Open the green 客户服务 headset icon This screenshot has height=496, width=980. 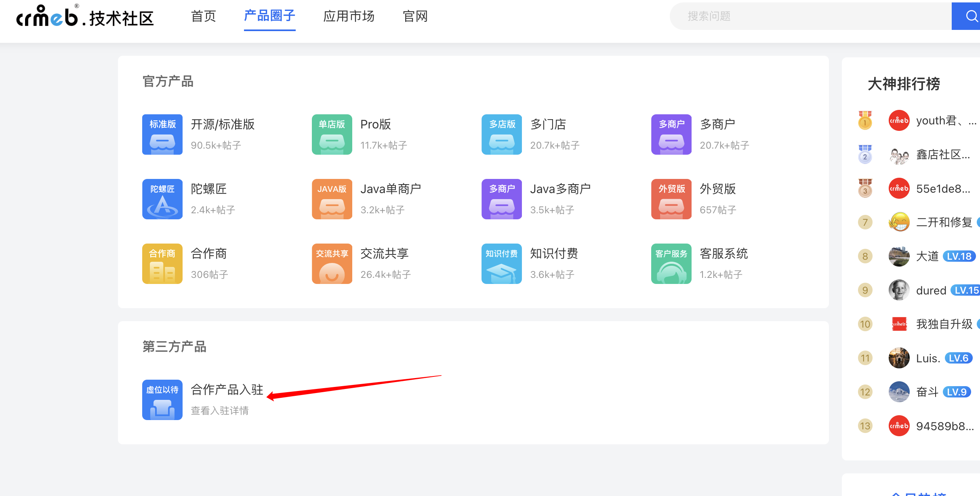point(671,264)
